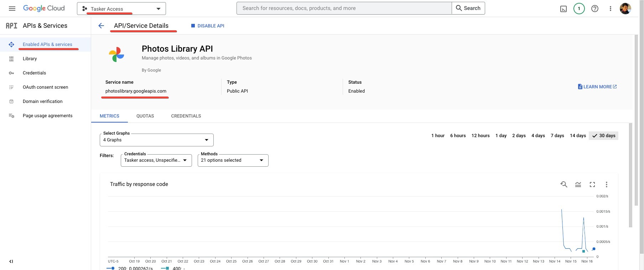The height and width of the screenshot is (270, 644).
Task: Open the LEARN MORE link
Action: (x=597, y=87)
